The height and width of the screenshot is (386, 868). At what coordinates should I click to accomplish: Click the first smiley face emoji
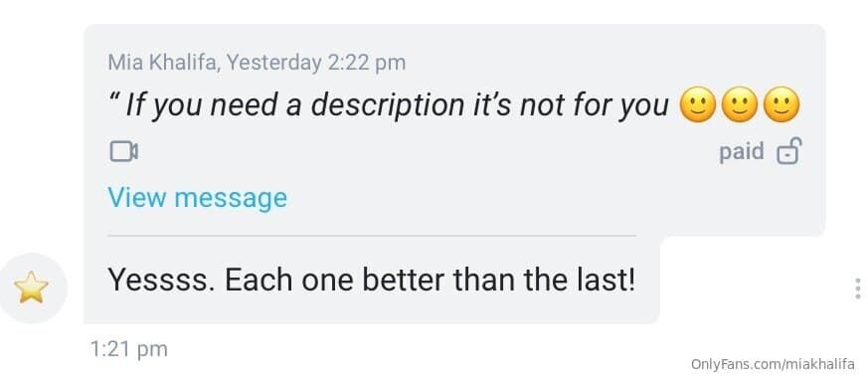[697, 105]
